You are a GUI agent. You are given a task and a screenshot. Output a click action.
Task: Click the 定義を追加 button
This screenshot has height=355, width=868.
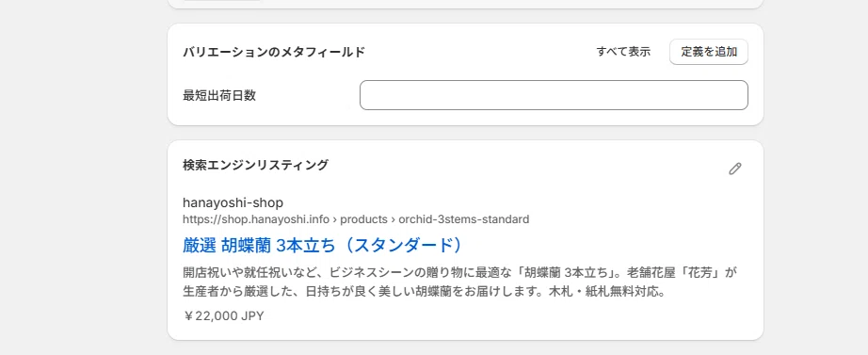click(709, 52)
